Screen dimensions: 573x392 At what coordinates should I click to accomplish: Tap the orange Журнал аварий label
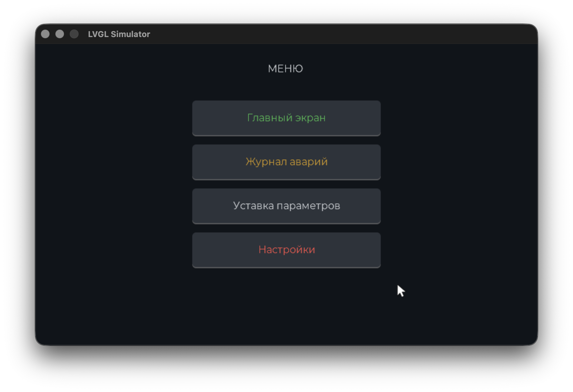(x=286, y=162)
